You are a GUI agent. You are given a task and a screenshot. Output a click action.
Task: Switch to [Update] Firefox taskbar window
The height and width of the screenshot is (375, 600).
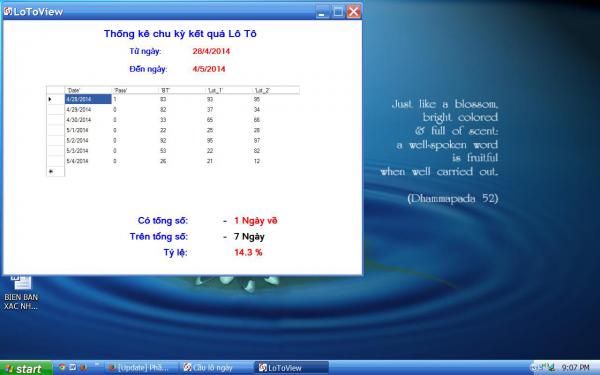pyautogui.click(x=142, y=368)
